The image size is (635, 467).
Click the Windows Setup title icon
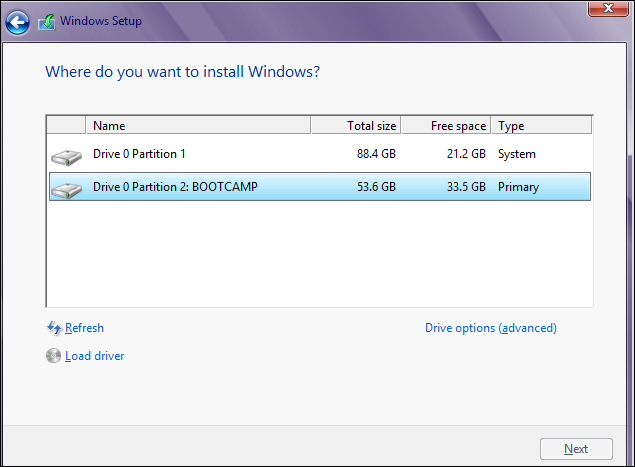(47, 22)
